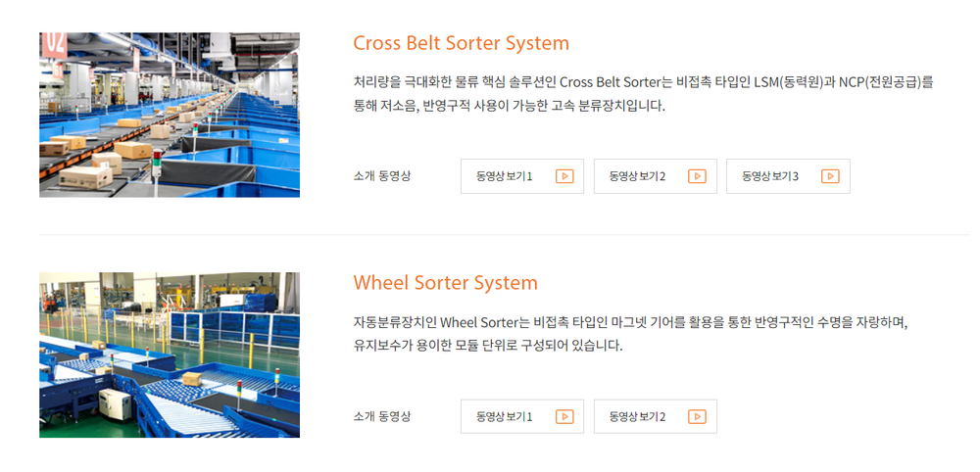The width and height of the screenshot is (980, 472).
Task: Watch Wheel Sorter 동영상 보기2
Action: (655, 416)
